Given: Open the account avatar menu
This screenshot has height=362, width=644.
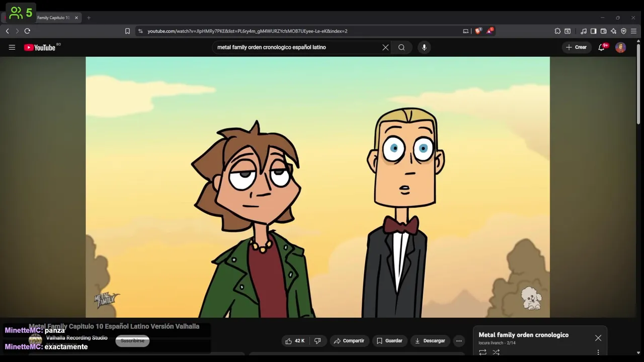Looking at the screenshot, I should click(x=621, y=47).
